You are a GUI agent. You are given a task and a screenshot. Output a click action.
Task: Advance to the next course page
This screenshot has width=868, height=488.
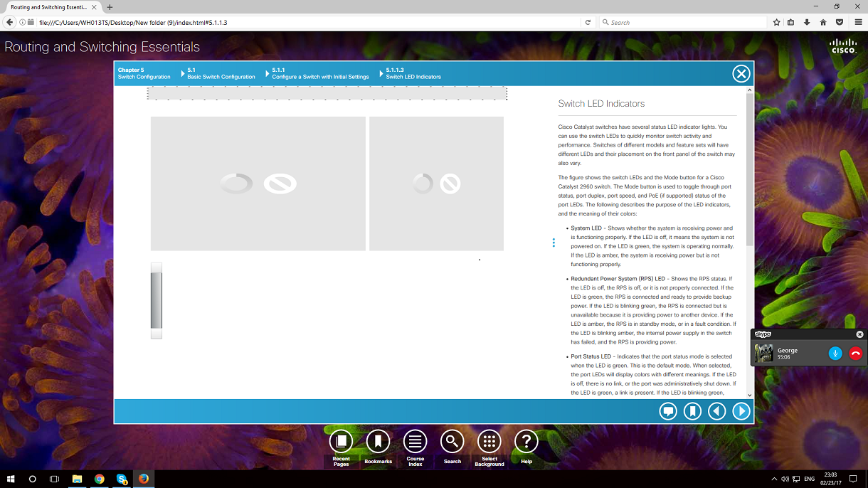tap(741, 411)
